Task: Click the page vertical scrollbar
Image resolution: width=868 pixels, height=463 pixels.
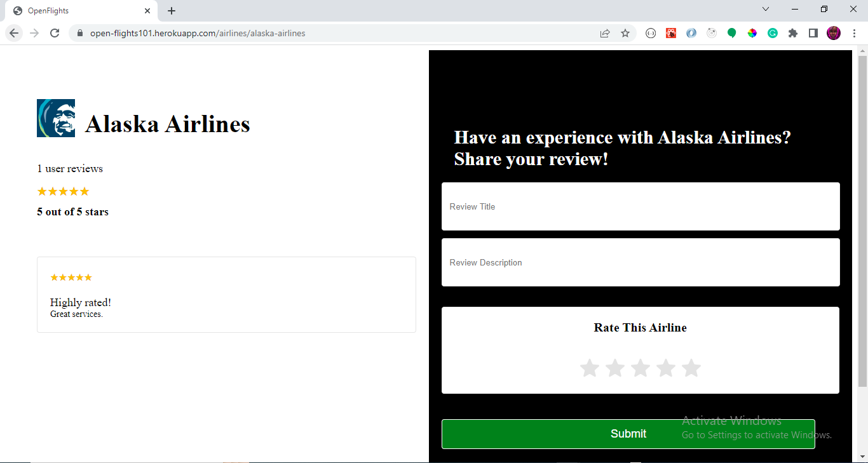Action: point(862,221)
